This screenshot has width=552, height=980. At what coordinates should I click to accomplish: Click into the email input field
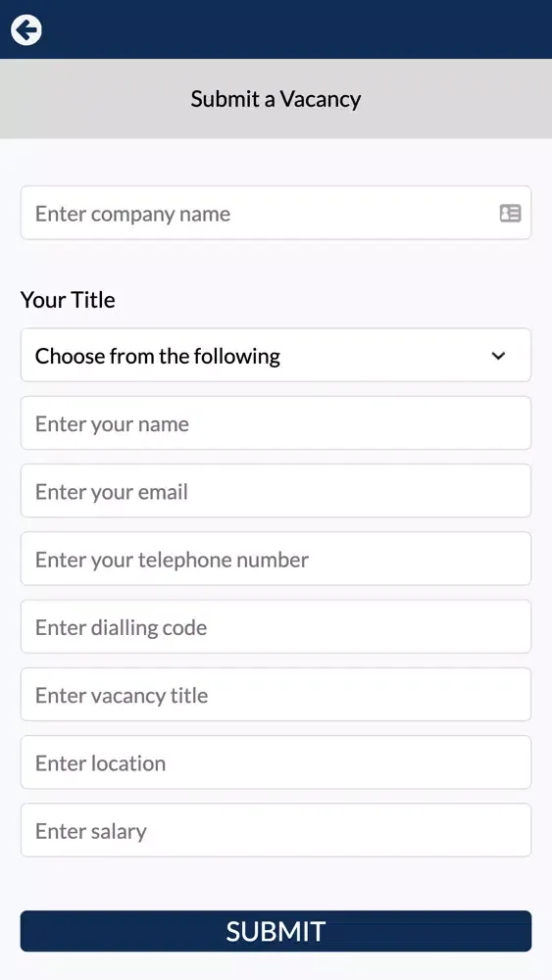[276, 491]
